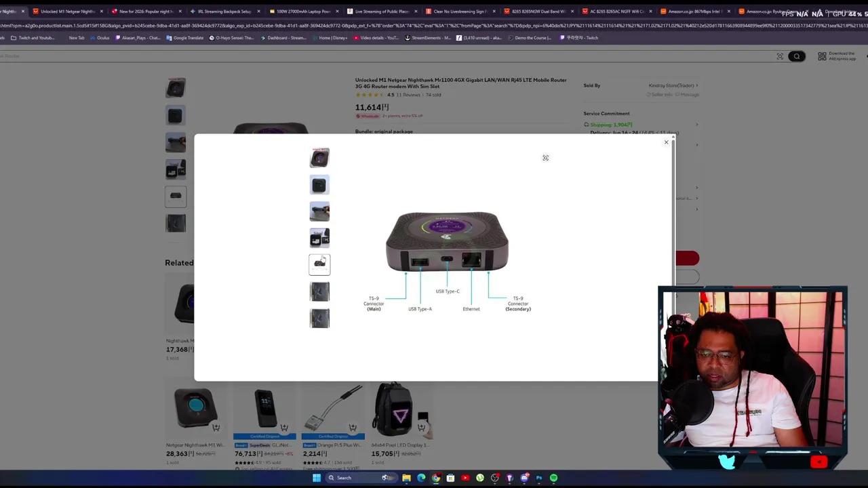The height and width of the screenshot is (488, 868).
Task: Click the red YouTube overlay icon
Action: point(819,462)
